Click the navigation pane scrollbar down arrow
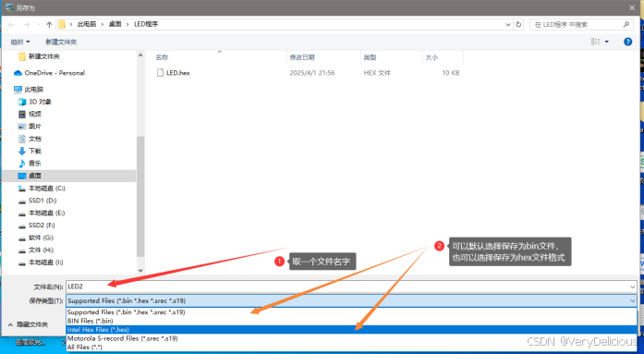This screenshot has height=354, width=644. [x=140, y=271]
